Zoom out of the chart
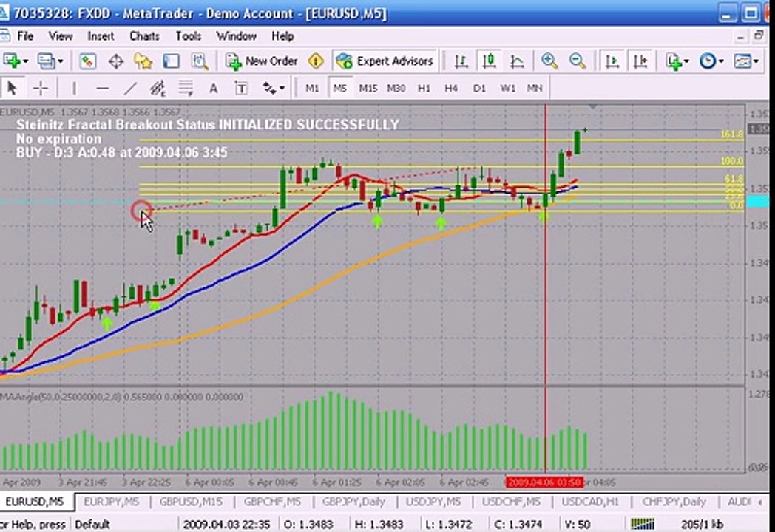Viewport: 775px width, 532px height. pos(578,61)
